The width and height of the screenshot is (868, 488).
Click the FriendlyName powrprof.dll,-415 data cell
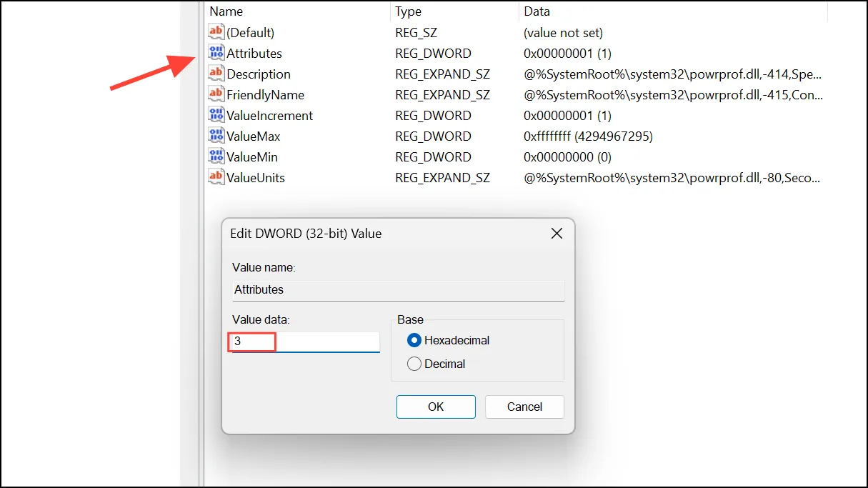[672, 94]
